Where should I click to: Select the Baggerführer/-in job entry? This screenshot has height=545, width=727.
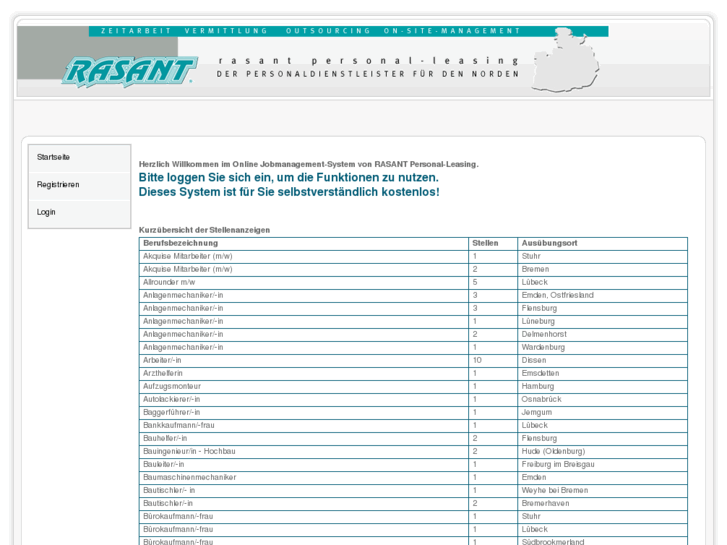(x=413, y=412)
